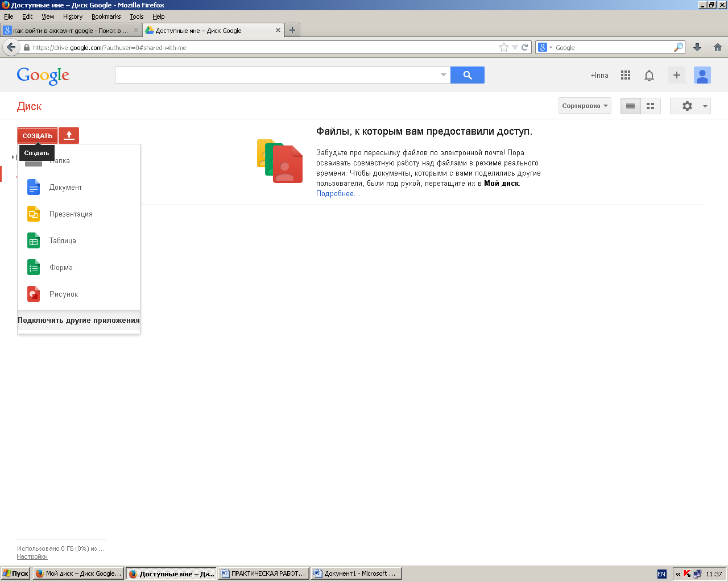Open settings gear dropdown arrow
Viewport: 728px width, 582px height.
tap(705, 106)
